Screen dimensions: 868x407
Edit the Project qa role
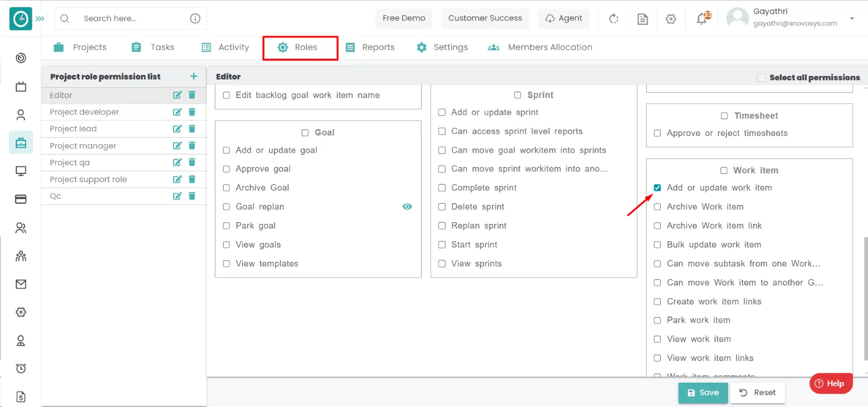[177, 162]
